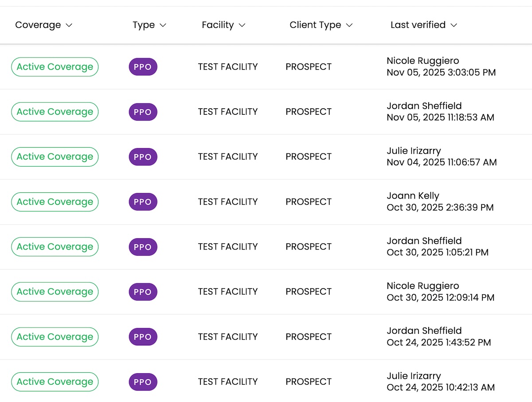
Task: Click Active Coverage badge in Oct 24 1:43:52 PM row
Action: click(x=55, y=337)
